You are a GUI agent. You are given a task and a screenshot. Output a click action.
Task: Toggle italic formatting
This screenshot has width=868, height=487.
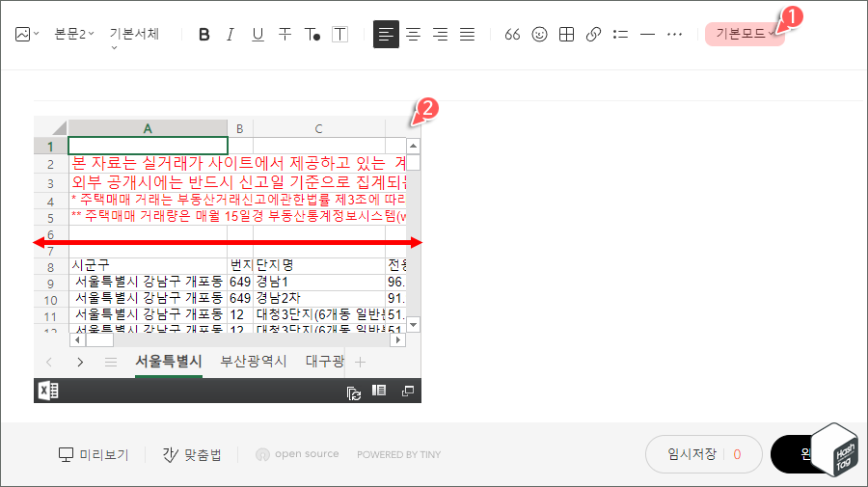231,35
